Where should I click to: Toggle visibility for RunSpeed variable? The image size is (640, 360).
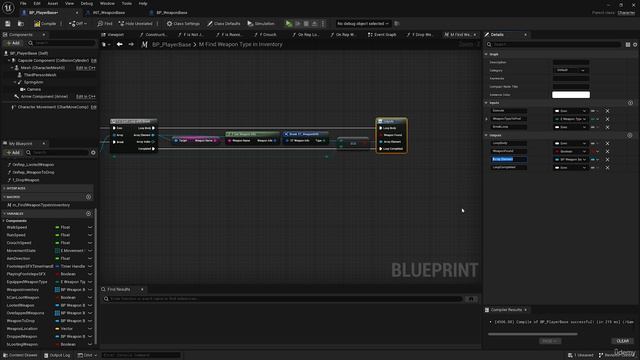tap(90, 235)
